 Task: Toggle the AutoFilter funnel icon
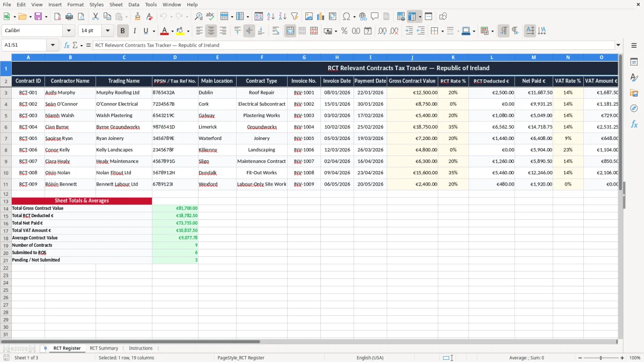click(295, 17)
